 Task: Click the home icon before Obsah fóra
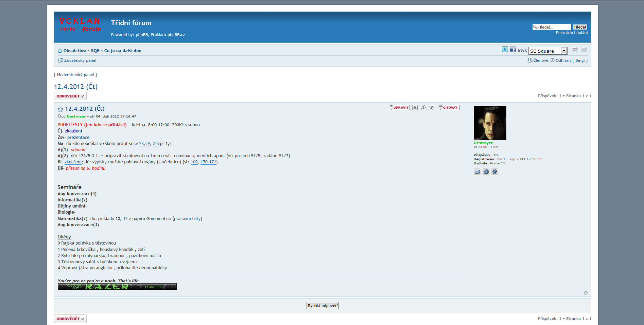click(x=60, y=51)
